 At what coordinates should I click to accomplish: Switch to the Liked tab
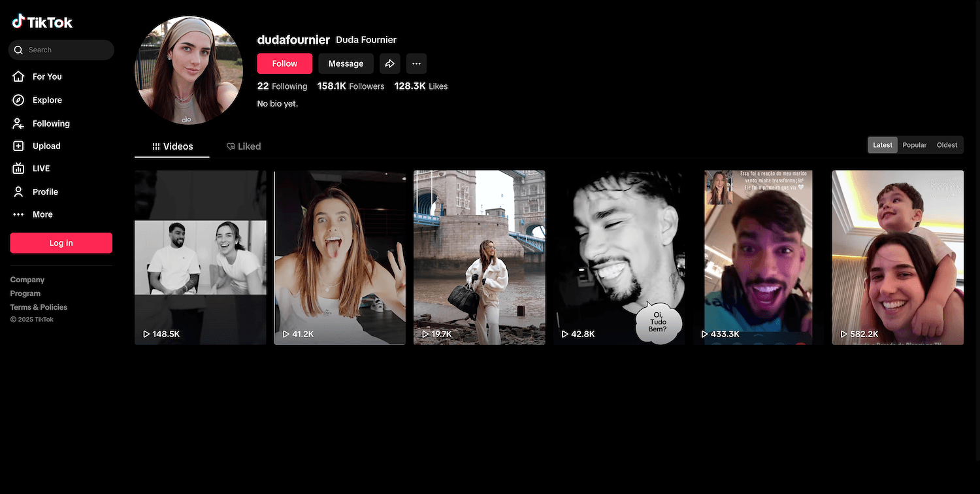[x=244, y=146]
